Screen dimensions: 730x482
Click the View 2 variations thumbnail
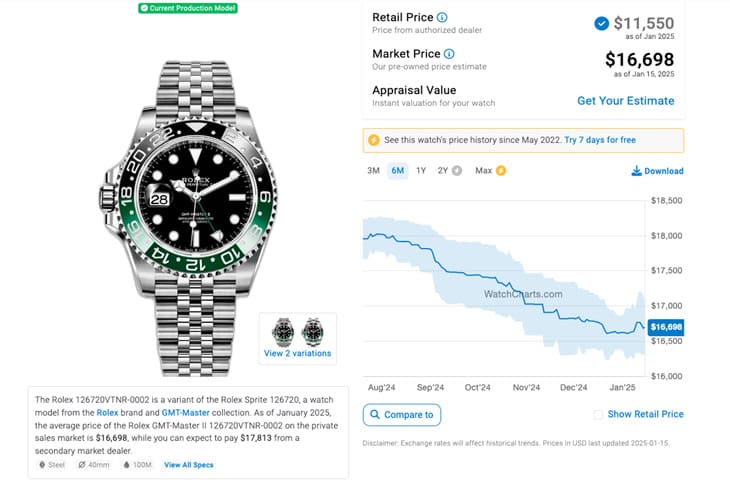297,338
